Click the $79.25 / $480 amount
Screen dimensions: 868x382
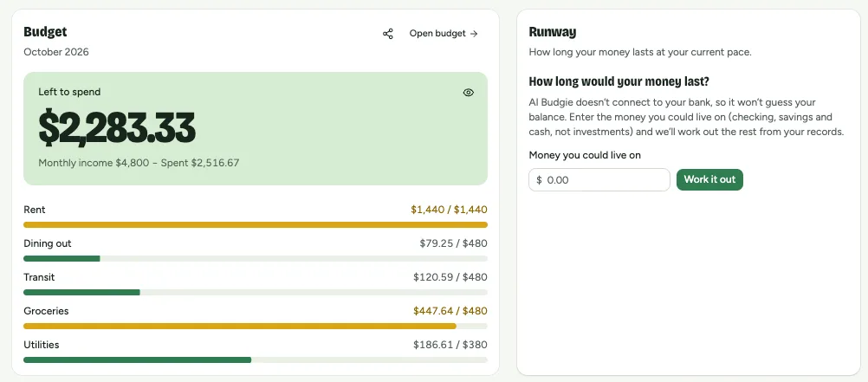point(453,243)
